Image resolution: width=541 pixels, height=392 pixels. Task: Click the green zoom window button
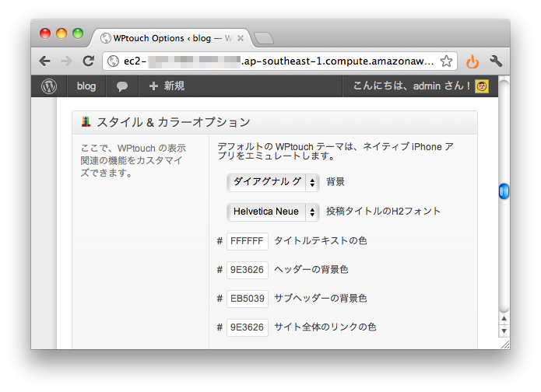(x=78, y=33)
